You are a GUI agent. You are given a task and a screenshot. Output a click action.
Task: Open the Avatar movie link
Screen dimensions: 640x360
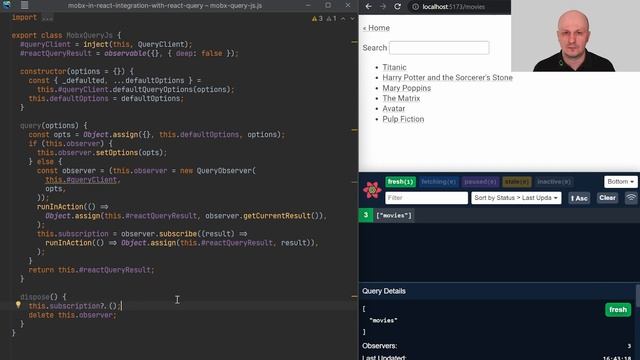click(394, 109)
